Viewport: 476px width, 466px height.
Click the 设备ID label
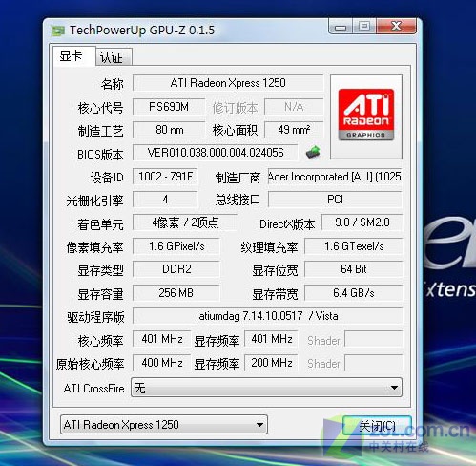pos(107,178)
